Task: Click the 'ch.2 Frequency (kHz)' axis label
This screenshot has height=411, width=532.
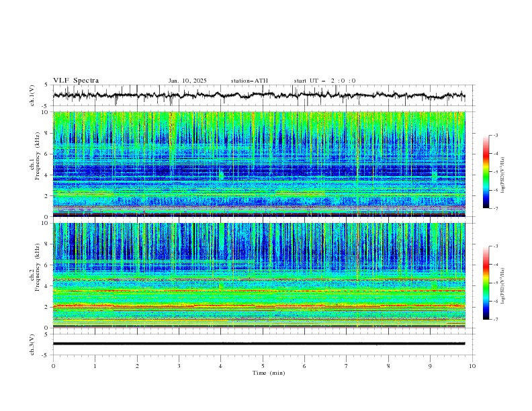Action: tap(35, 267)
